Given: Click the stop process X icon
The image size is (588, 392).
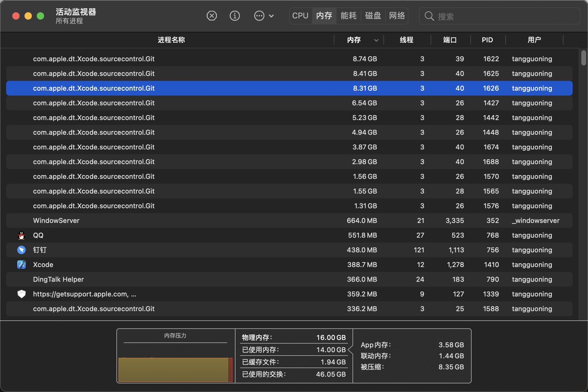Looking at the screenshot, I should [212, 16].
